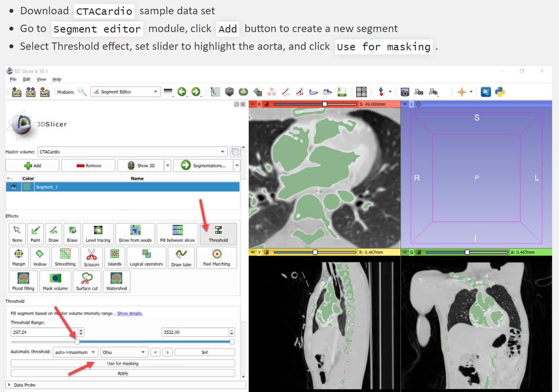Select the Scissors effect tool
The height and width of the screenshot is (392, 559).
(x=91, y=257)
